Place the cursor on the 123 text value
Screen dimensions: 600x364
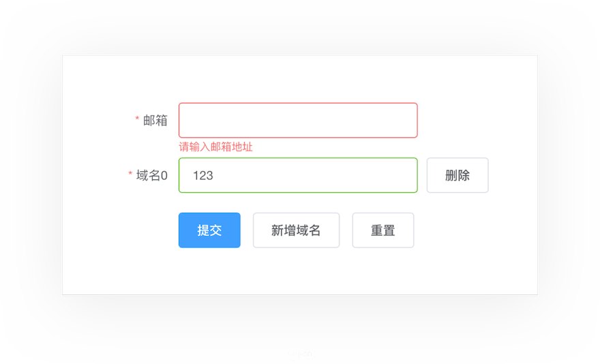(x=202, y=175)
